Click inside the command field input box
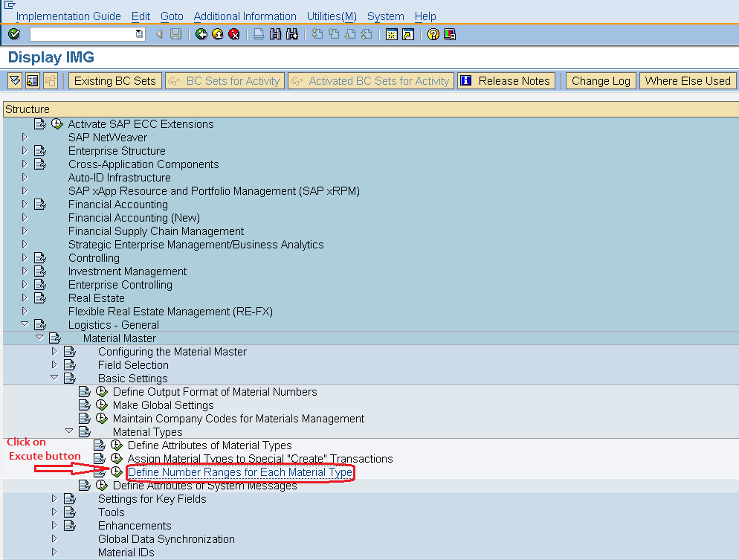Screen dimensions: 739x560 coord(82,33)
